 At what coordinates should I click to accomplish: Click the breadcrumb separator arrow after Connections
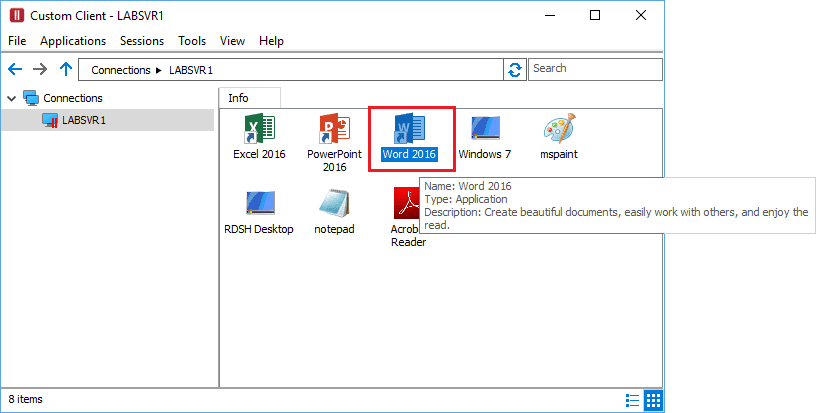click(159, 70)
